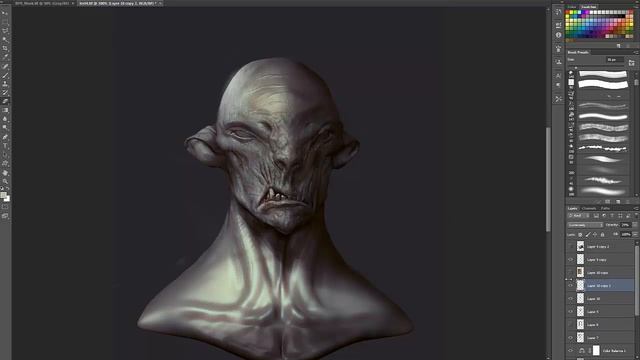Click the brush Size input field
Viewport: 640px width, 360px height.
[615, 60]
